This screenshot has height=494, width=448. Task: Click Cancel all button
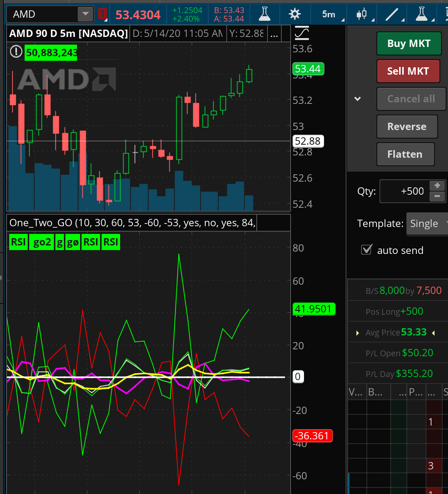[x=411, y=99]
